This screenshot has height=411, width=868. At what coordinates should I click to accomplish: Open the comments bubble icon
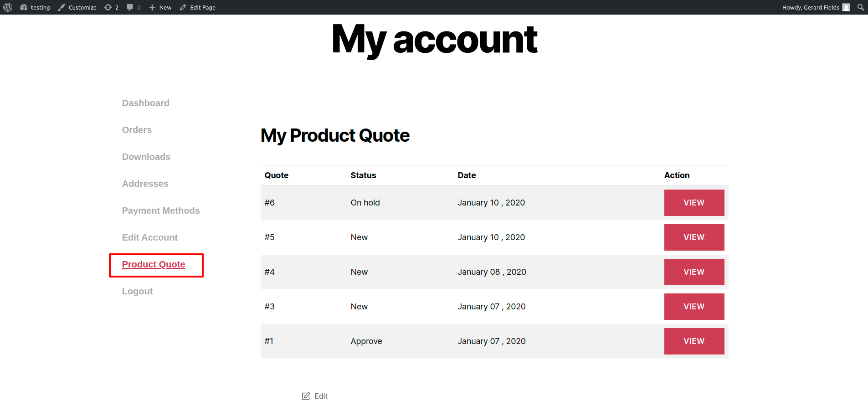[130, 7]
